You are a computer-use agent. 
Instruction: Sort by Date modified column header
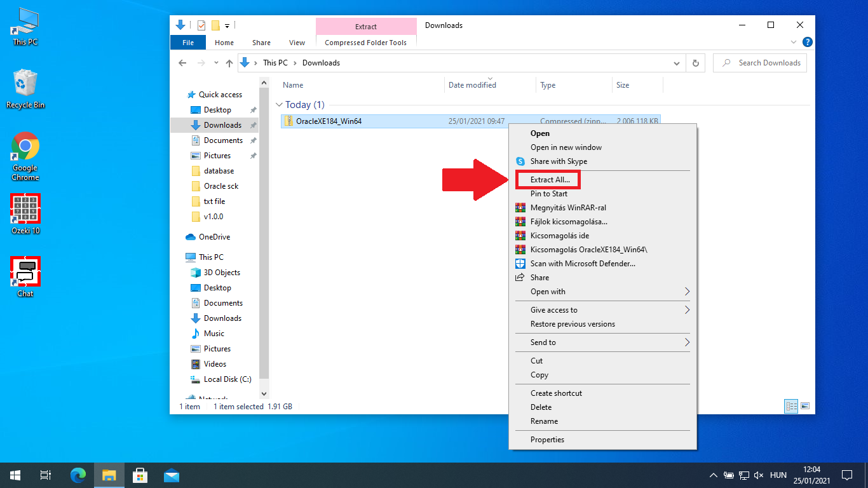click(x=472, y=85)
